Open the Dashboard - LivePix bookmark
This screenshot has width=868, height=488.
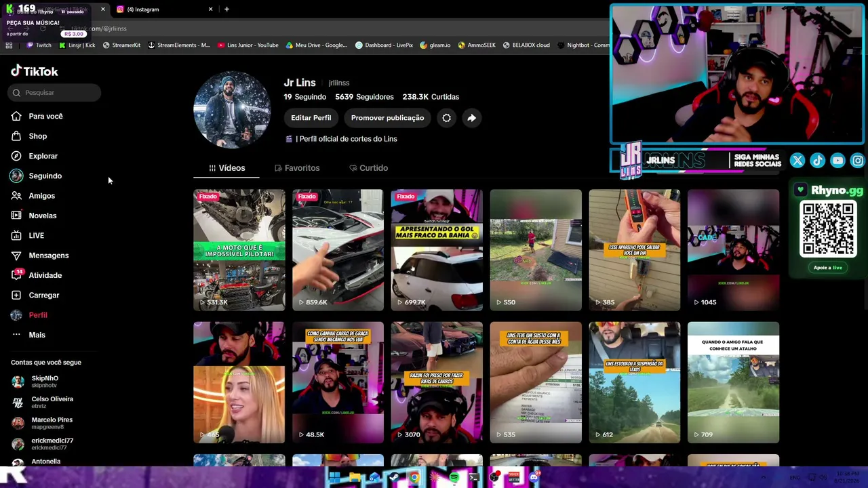tap(384, 45)
